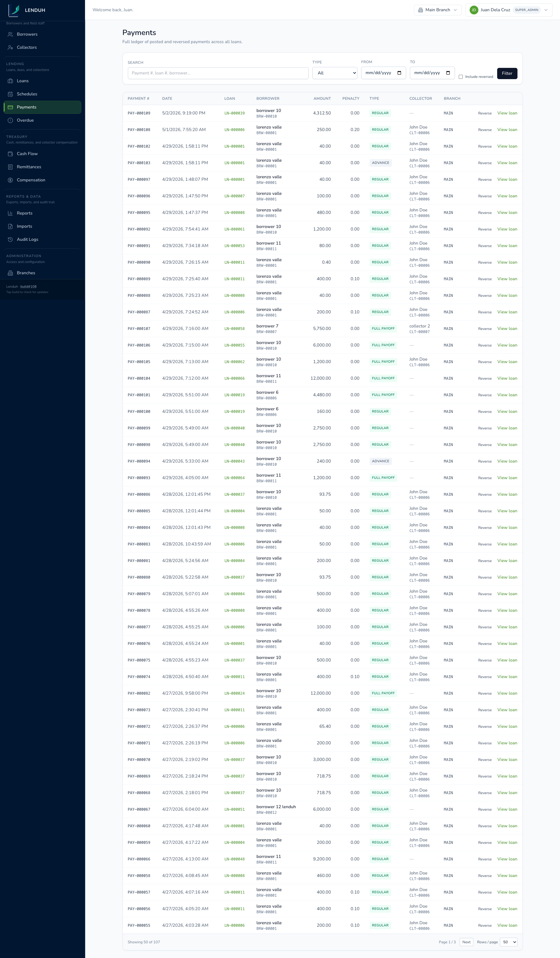Image resolution: width=560 pixels, height=958 pixels.
Task: Click the Collector column header
Action: tap(421, 99)
